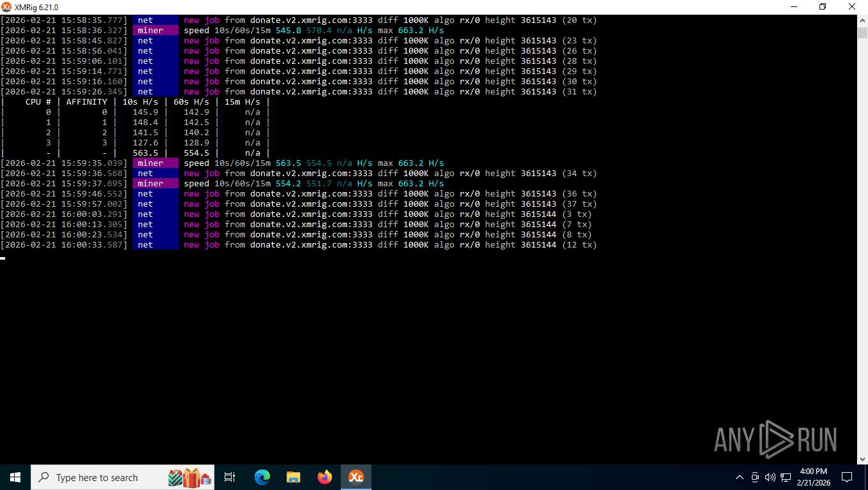
Task: Click the '10s H/s' column header
Action: (140, 102)
